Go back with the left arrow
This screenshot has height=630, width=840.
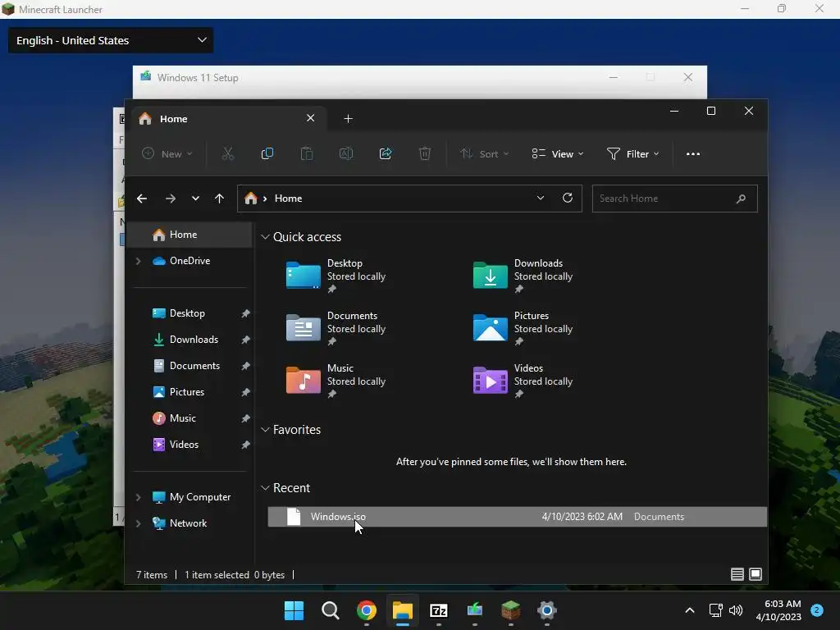pos(141,199)
